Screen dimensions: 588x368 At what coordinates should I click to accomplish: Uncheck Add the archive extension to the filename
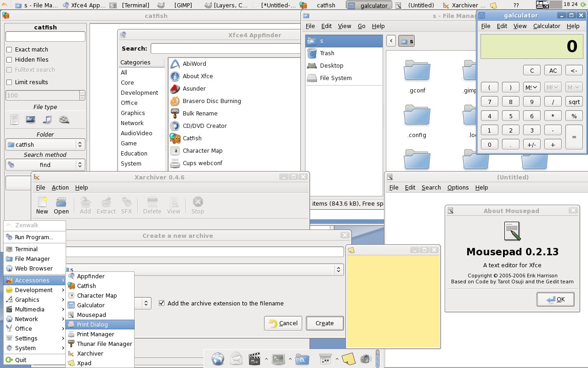(162, 304)
